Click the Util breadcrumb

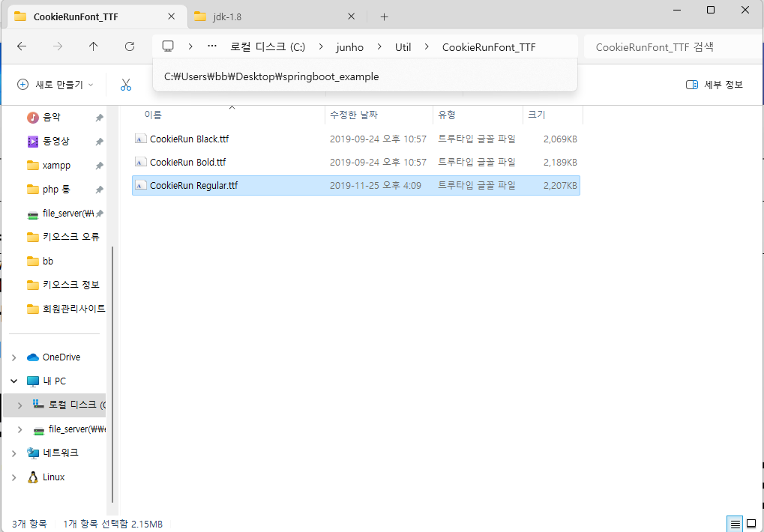pos(403,47)
